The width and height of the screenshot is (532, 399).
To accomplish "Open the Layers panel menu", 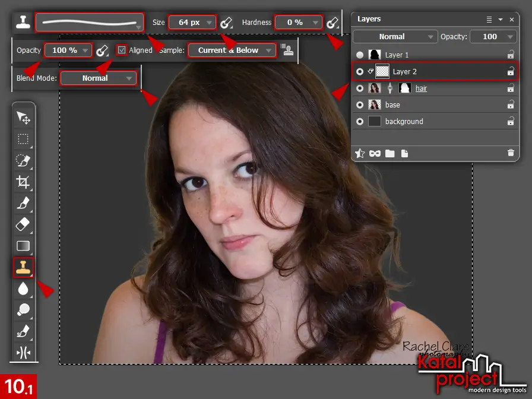I will pyautogui.click(x=489, y=18).
